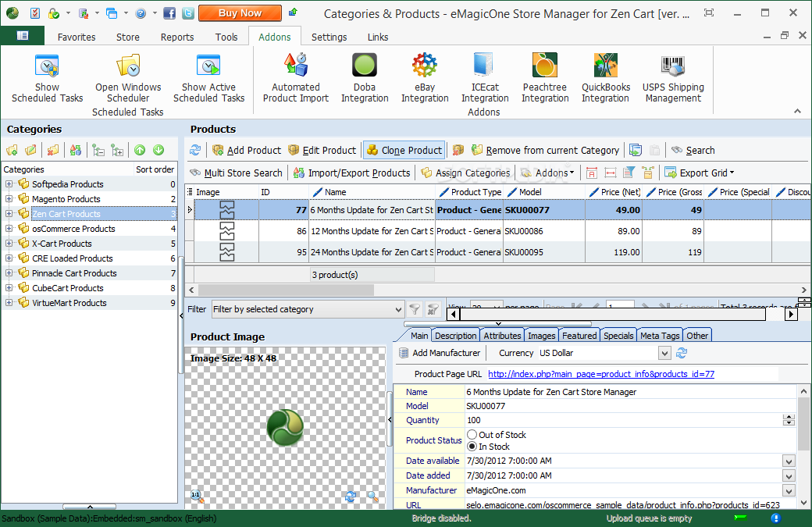Image resolution: width=812 pixels, height=527 pixels.
Task: Open Peachtree Integration addon
Action: pos(545,79)
